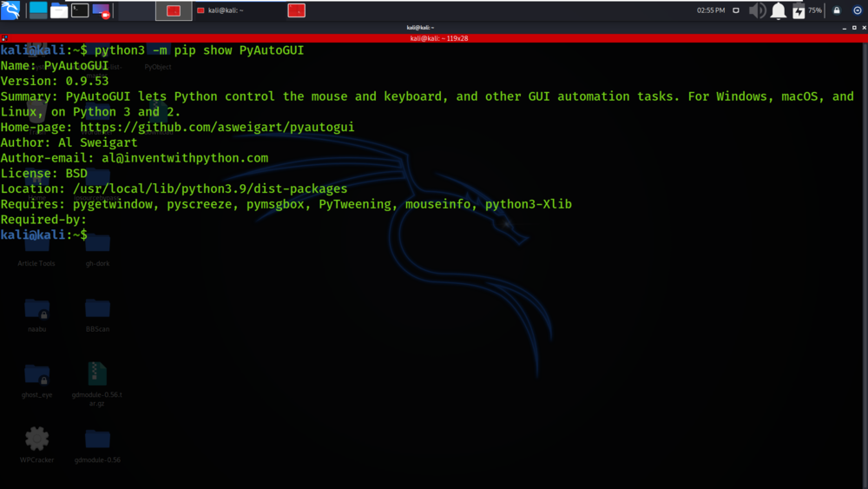Click the blue show-desktop panel icon
Image resolution: width=868 pixels, height=489 pixels.
pyautogui.click(x=38, y=10)
